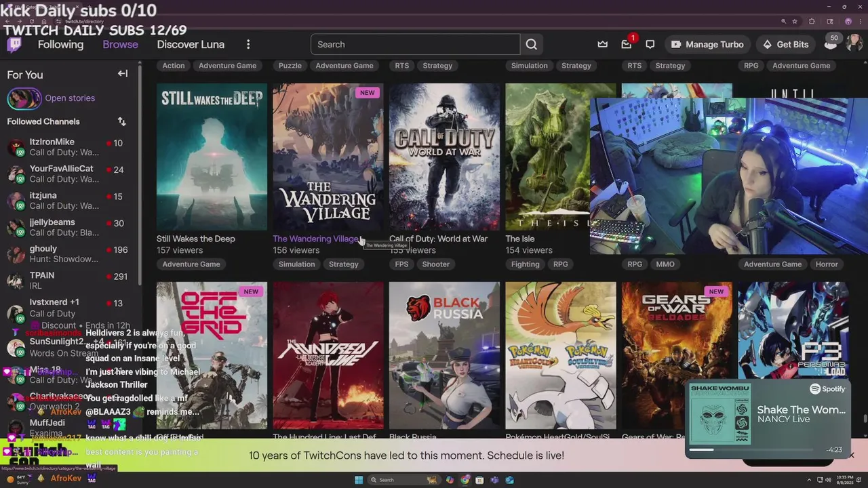The image size is (868, 488).
Task: Sort the Followed Channels list
Action: click(121, 121)
